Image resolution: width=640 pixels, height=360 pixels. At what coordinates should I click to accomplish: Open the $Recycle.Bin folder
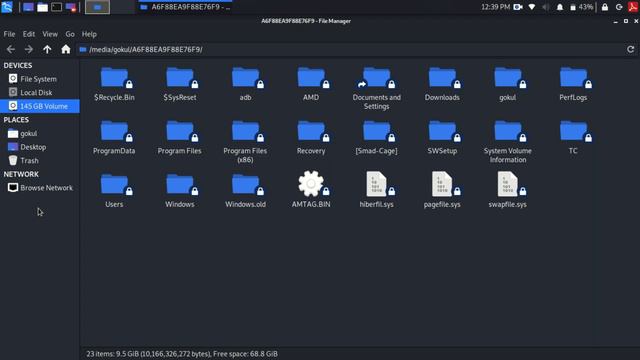[x=114, y=84]
